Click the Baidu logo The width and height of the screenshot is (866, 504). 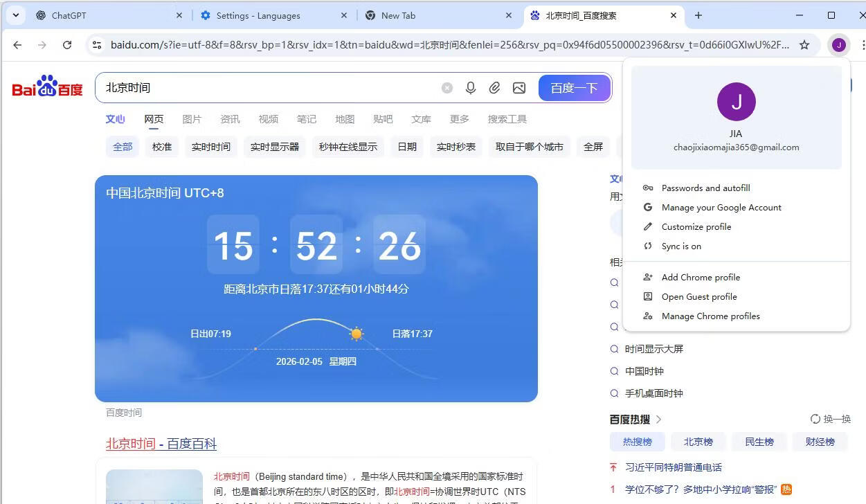(47, 87)
